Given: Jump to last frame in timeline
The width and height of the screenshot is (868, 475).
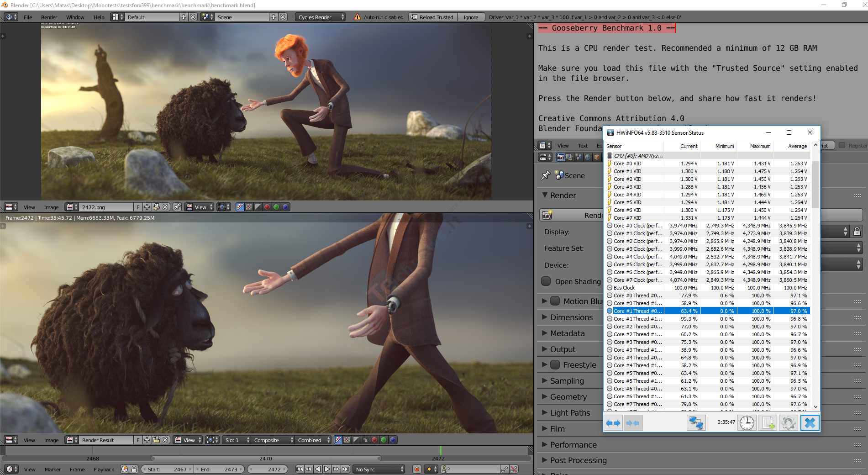Looking at the screenshot, I should click(x=346, y=469).
